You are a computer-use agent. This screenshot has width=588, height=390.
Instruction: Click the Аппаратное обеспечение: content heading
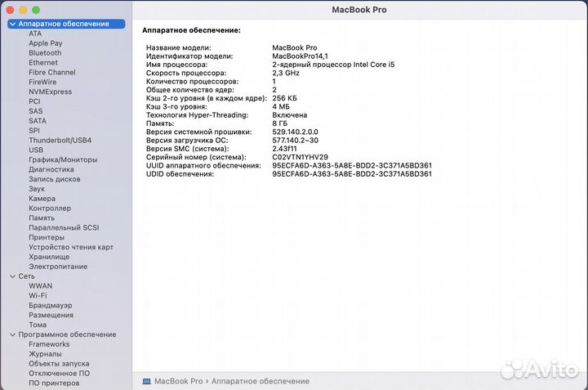tap(191, 30)
